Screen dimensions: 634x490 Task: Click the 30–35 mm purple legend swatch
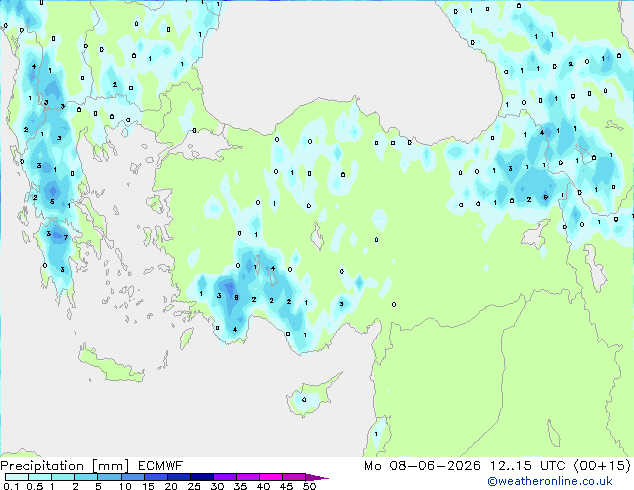click(x=224, y=477)
